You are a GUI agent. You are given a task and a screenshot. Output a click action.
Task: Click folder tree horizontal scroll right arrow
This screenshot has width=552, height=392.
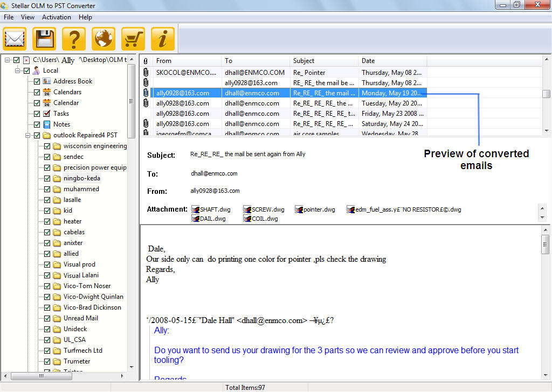(122, 376)
